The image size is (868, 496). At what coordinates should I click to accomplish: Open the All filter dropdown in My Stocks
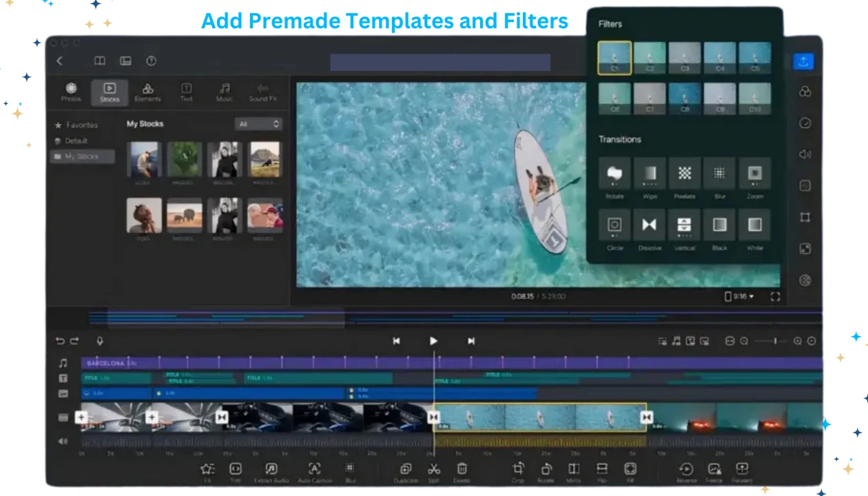258,124
